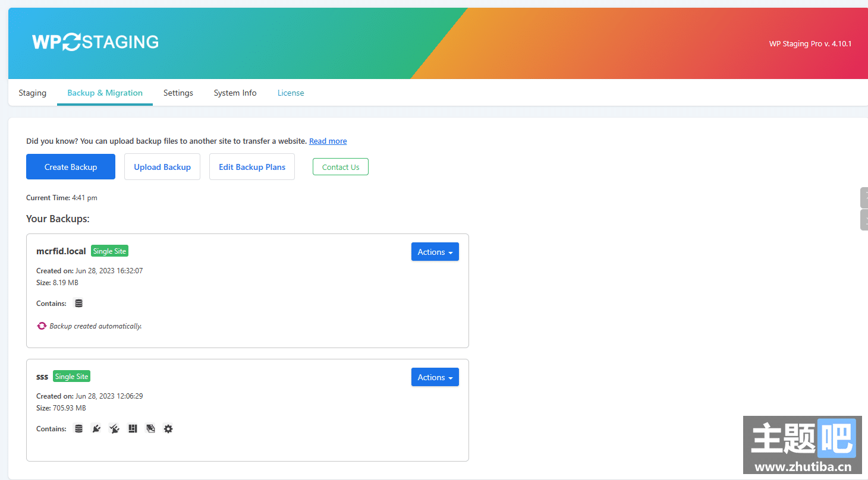Click 'Jun 28, 2023 12:06:29' creation date
This screenshot has width=868, height=480.
coord(109,396)
